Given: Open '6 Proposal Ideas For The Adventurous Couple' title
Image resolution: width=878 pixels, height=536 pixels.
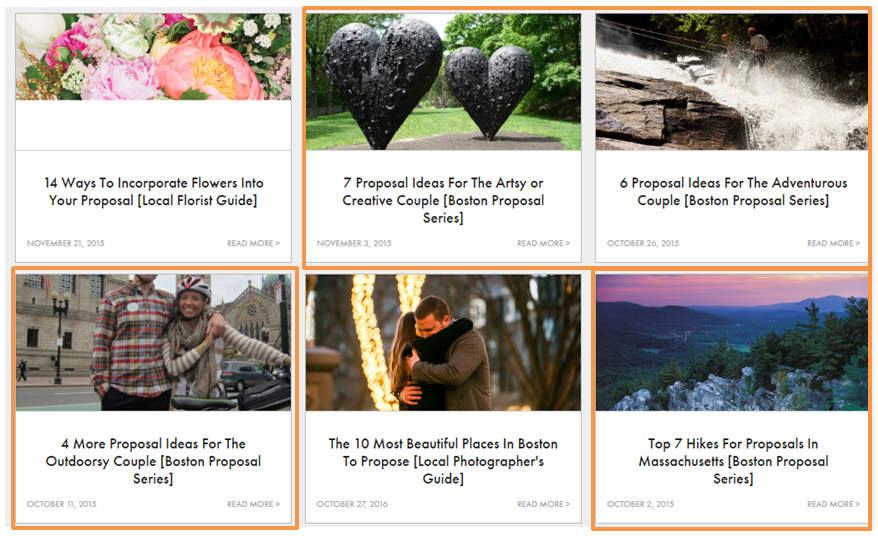Looking at the screenshot, I should point(733,192).
